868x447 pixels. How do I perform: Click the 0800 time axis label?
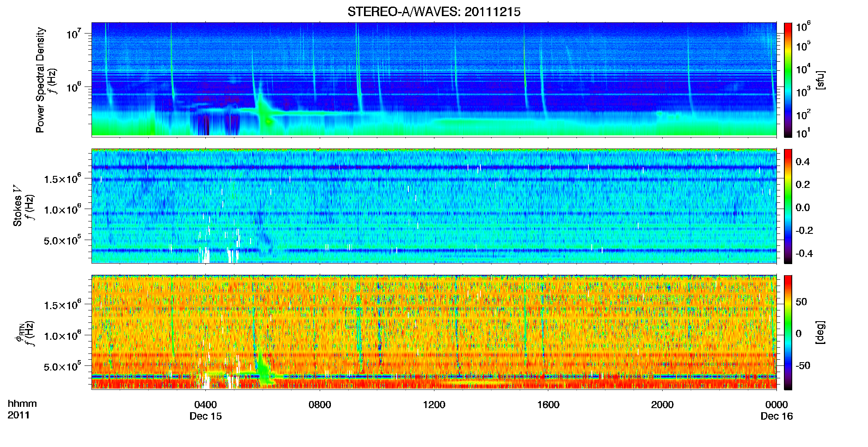click(320, 404)
